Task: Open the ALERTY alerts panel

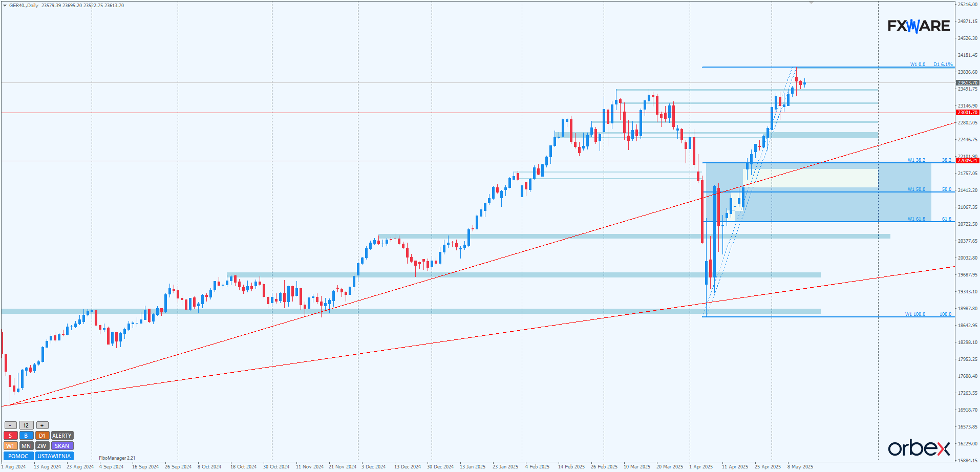Action: [62, 436]
